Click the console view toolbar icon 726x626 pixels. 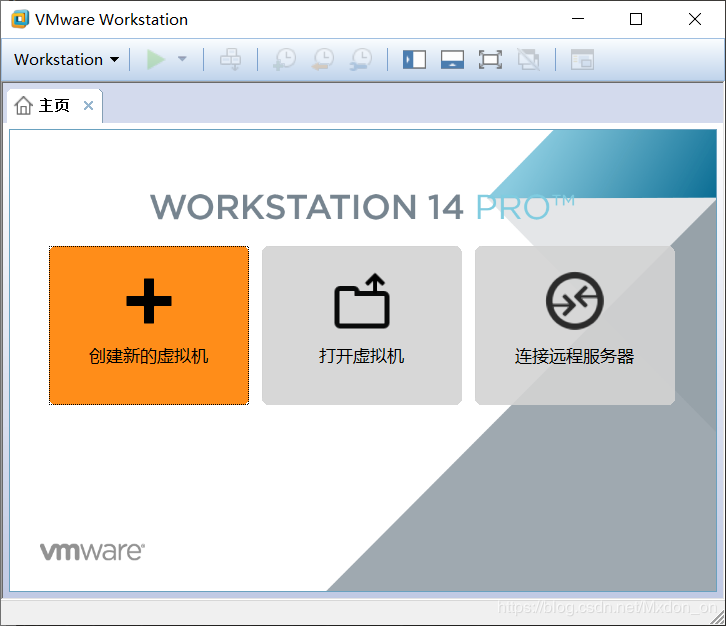(582, 60)
